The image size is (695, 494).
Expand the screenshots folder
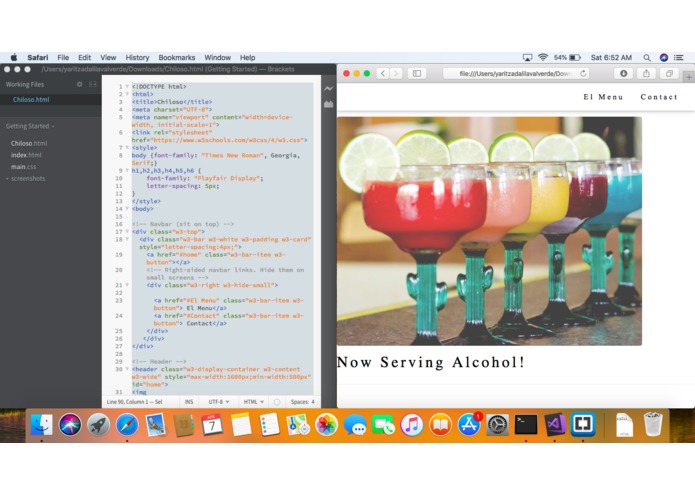tap(26, 179)
